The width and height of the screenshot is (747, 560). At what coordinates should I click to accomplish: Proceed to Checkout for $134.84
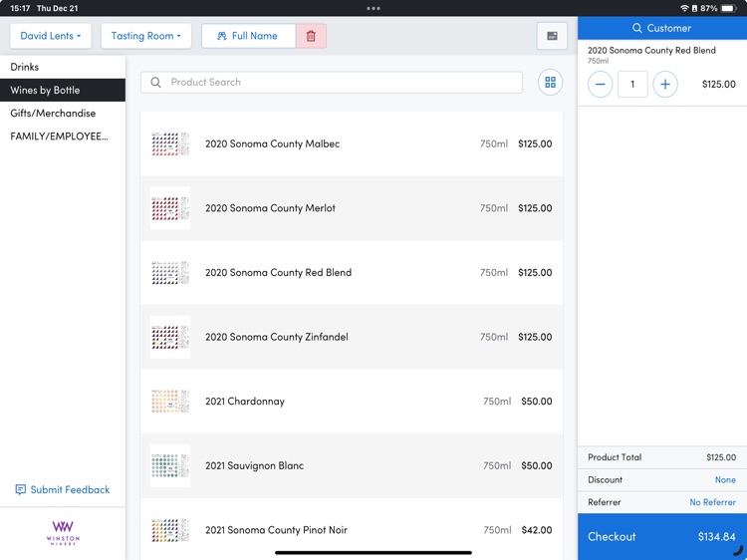662,537
